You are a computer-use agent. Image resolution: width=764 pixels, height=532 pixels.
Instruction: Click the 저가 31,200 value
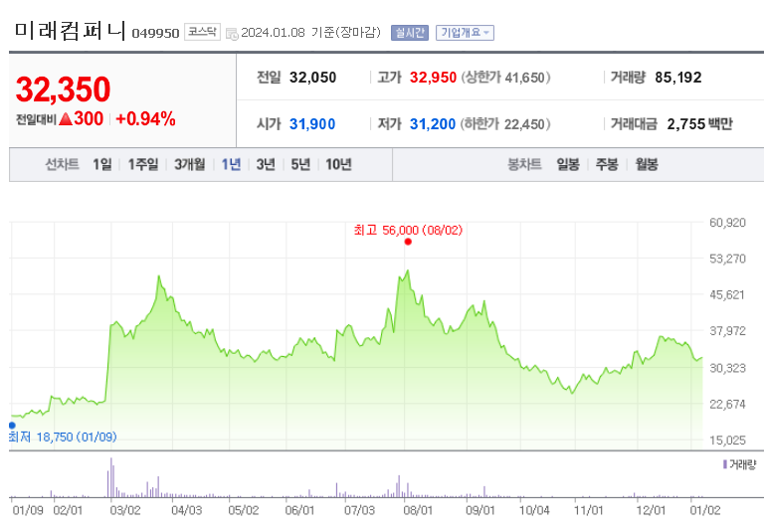(432, 124)
